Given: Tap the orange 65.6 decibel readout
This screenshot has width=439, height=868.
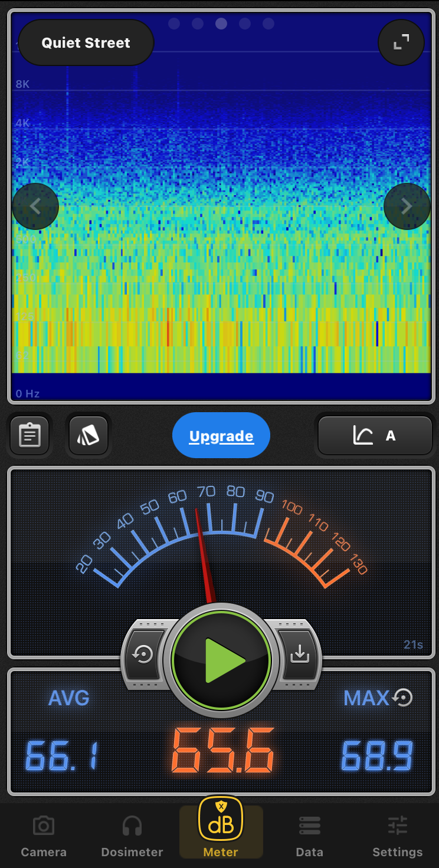Looking at the screenshot, I should [223, 752].
